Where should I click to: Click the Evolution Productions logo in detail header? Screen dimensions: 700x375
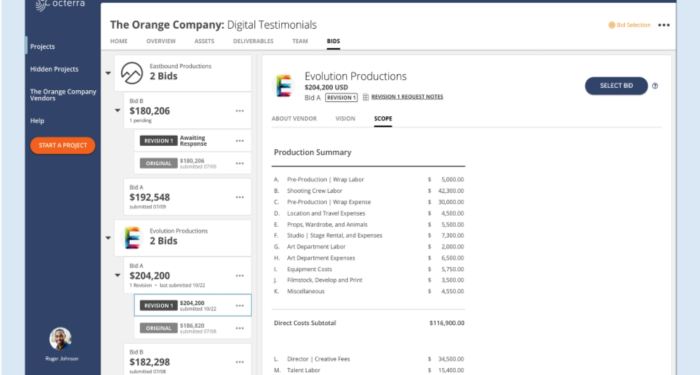(x=283, y=86)
